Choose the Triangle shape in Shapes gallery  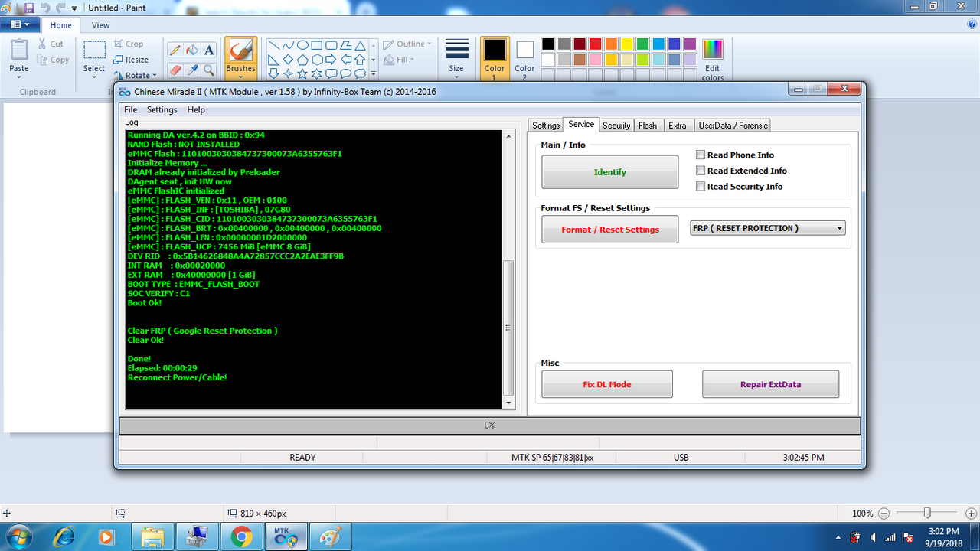pyautogui.click(x=360, y=45)
